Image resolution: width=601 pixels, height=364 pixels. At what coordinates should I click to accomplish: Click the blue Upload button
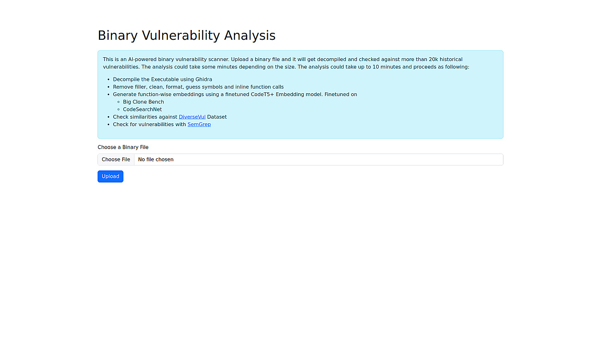click(110, 176)
